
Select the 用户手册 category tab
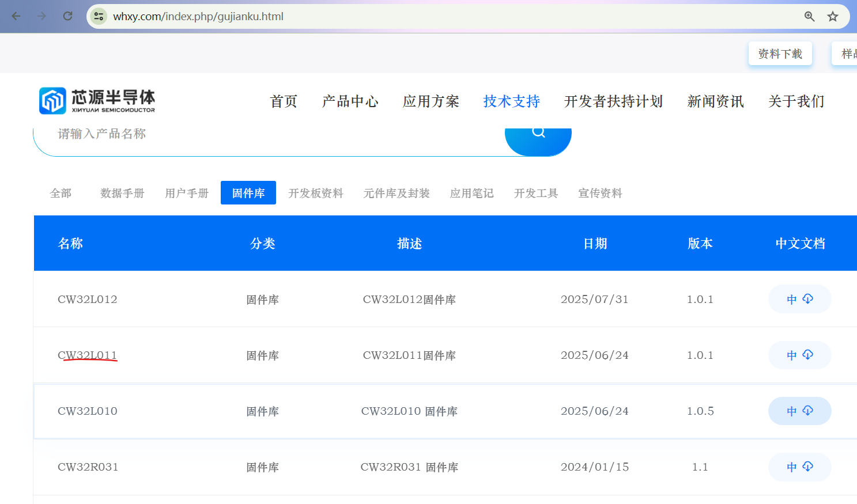pos(187,193)
